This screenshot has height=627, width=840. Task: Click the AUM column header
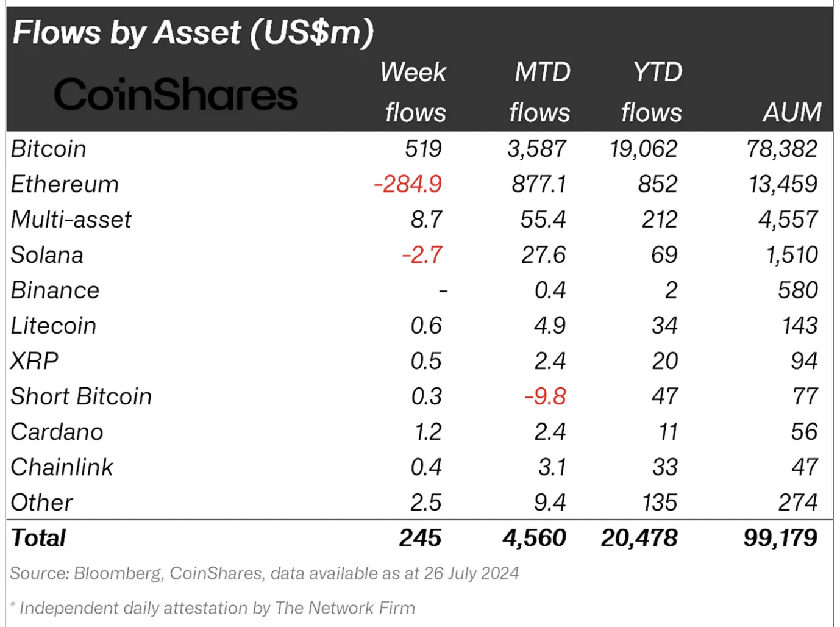click(x=792, y=112)
